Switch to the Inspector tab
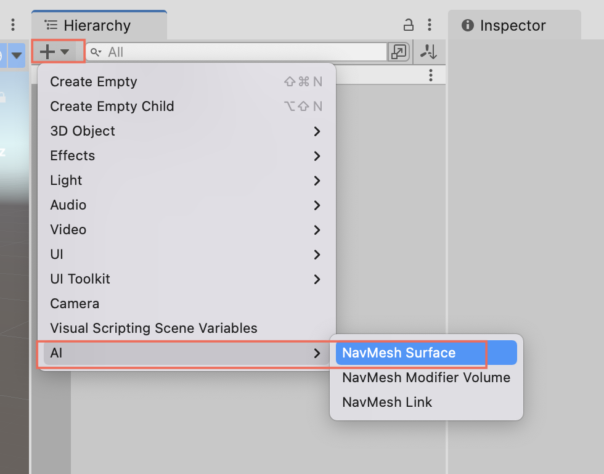Image resolution: width=604 pixels, height=474 pixels. point(512,25)
